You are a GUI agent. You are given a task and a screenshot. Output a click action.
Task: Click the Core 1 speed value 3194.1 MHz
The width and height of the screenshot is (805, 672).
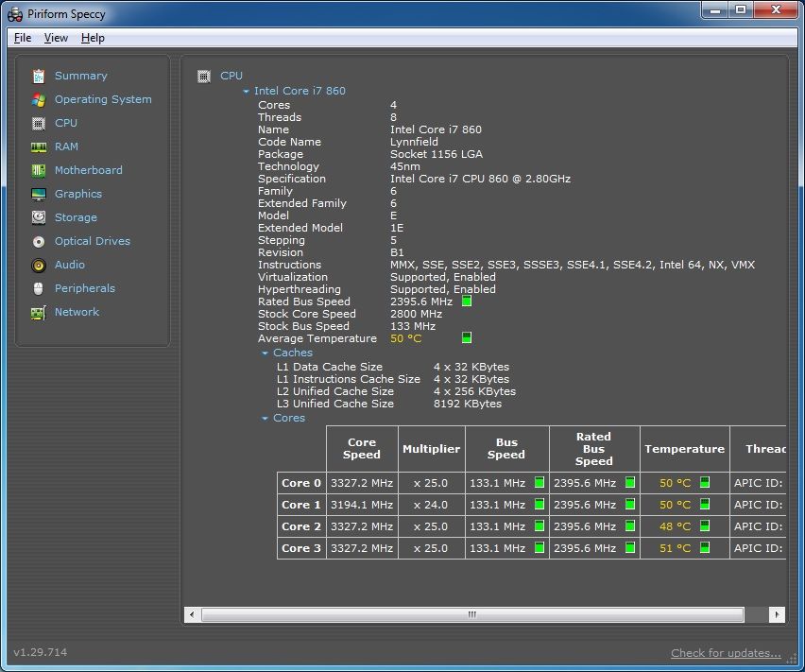click(x=362, y=505)
